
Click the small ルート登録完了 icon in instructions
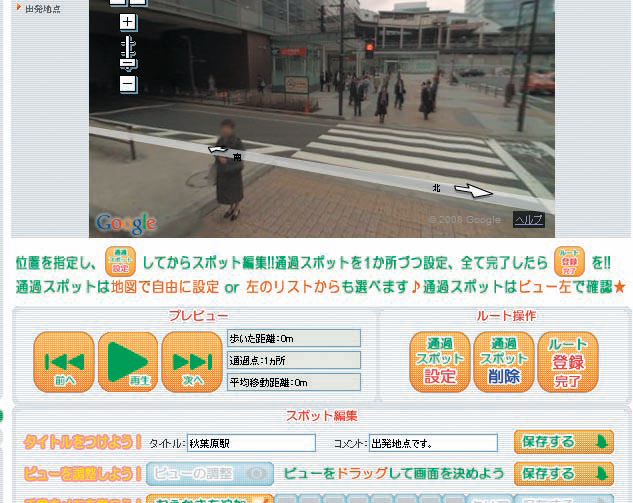(x=569, y=262)
